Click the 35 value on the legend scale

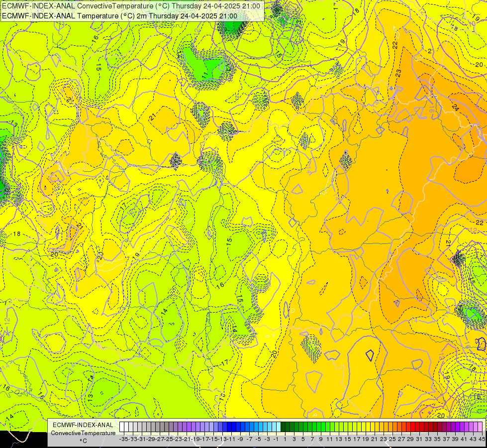(x=437, y=439)
